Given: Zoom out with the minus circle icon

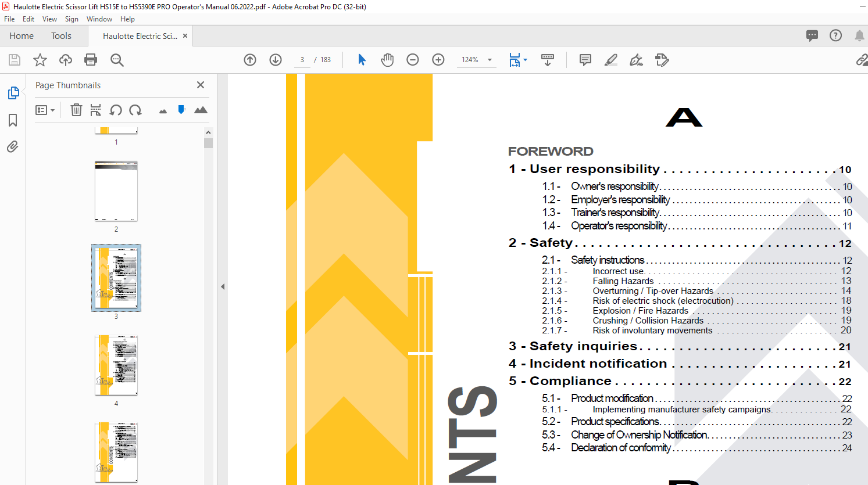Looking at the screenshot, I should click(413, 60).
